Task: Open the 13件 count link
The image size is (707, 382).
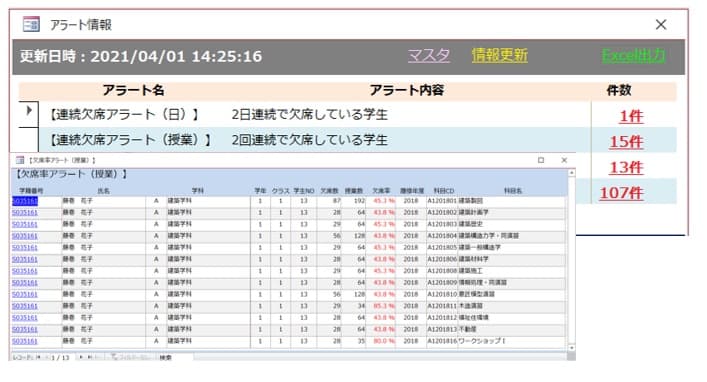Action: 626,167
